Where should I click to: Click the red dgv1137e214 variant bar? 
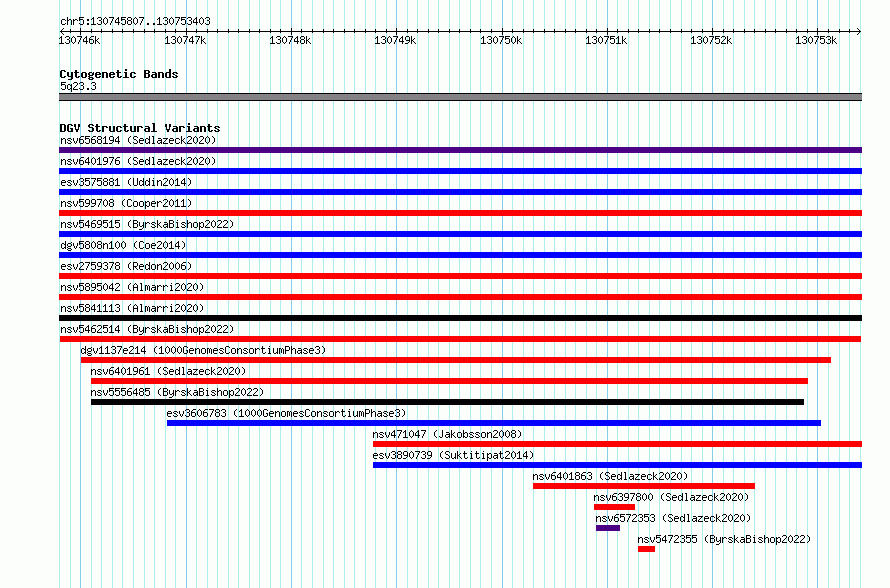[456, 360]
